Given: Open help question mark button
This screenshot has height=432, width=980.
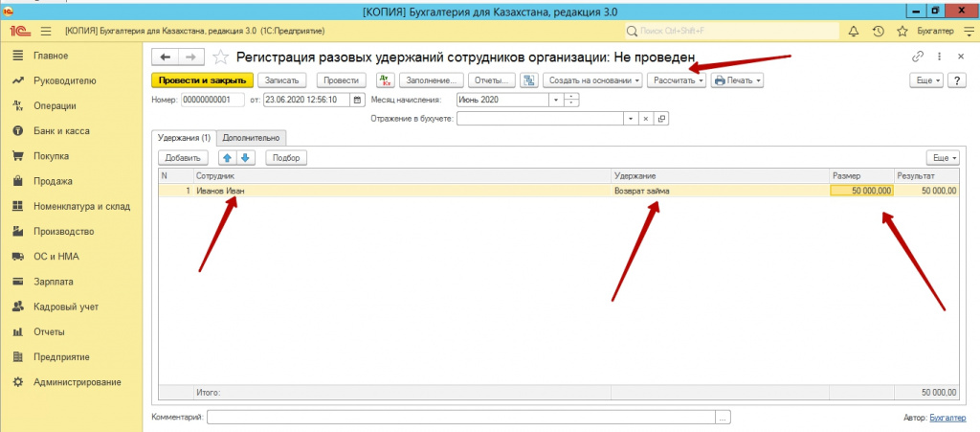Looking at the screenshot, I should tap(957, 80).
